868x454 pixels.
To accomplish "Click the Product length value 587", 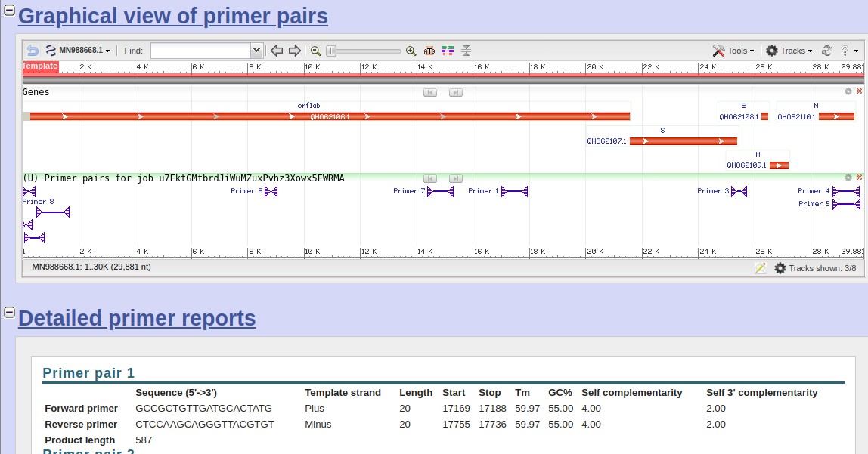I will [x=144, y=440].
